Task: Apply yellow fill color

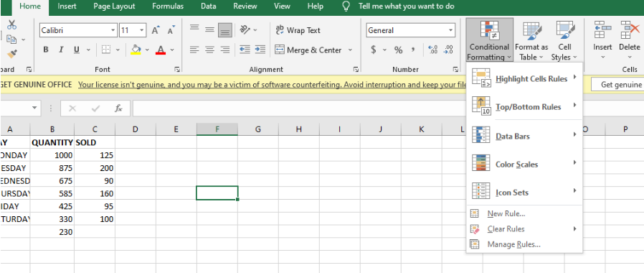Action: [136, 50]
